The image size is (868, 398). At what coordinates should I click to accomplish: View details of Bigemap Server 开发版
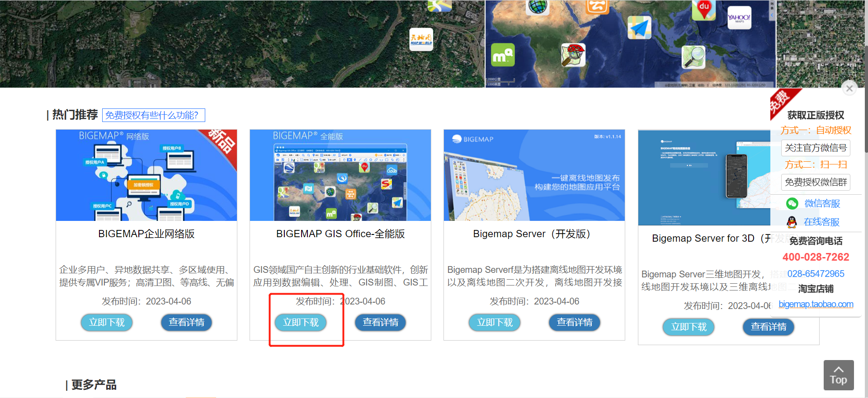click(574, 323)
